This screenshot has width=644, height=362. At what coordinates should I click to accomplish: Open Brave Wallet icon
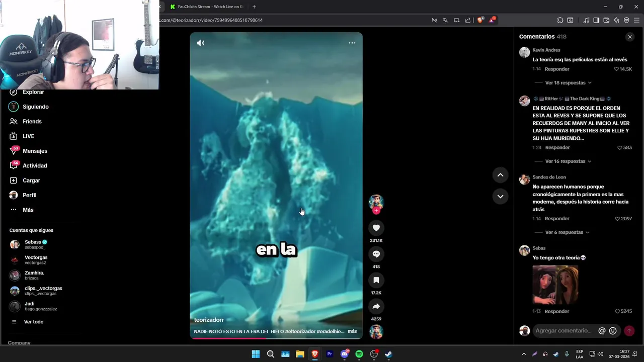[606, 20]
